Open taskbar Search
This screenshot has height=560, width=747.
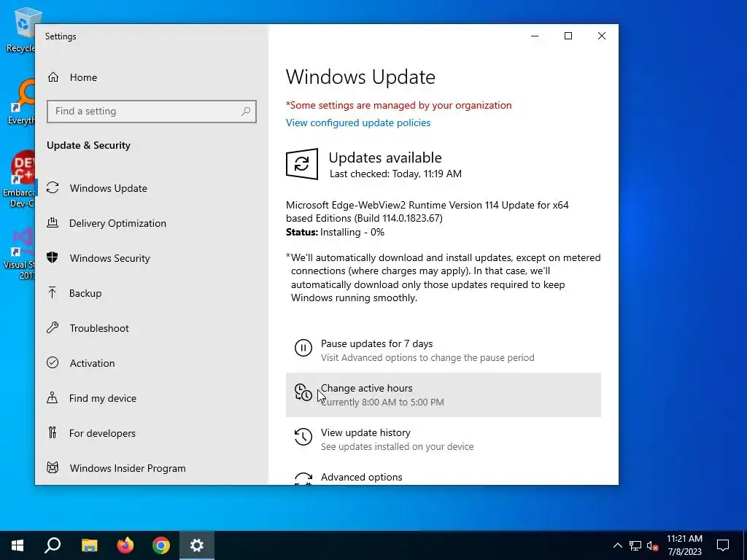53,545
